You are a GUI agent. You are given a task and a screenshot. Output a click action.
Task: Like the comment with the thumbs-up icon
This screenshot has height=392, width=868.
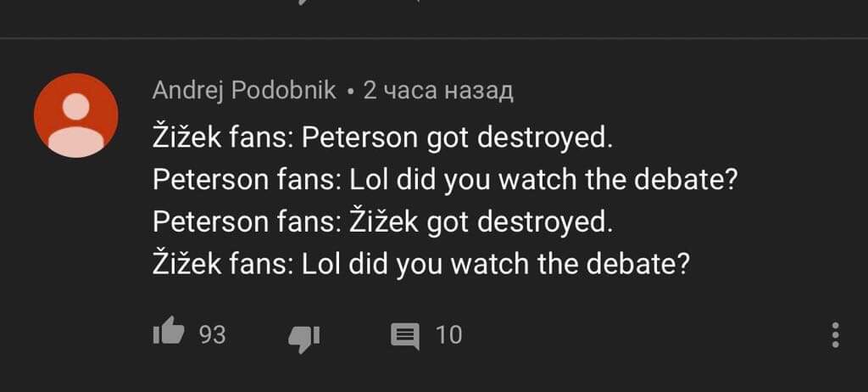point(169,332)
